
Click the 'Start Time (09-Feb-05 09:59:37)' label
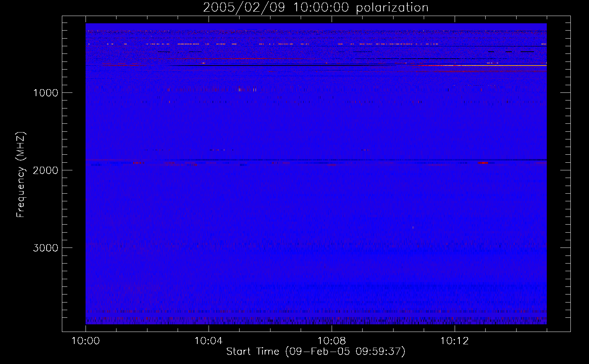316,352
